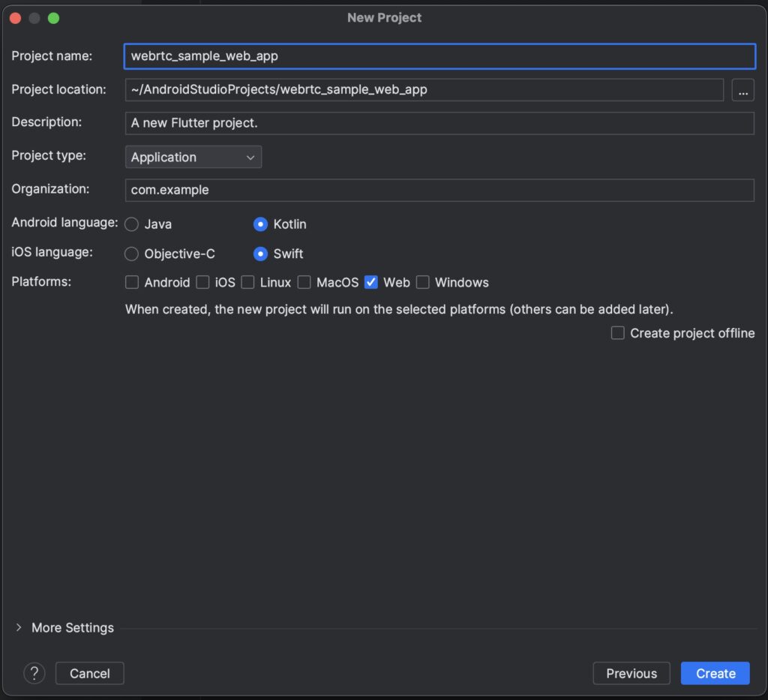Screen dimensions: 768x700
Task: Click the Create button
Action: pos(715,673)
